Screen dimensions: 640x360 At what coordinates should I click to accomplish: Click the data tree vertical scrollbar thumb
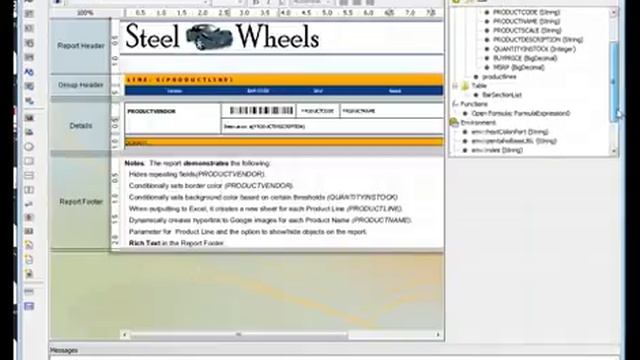coord(614,82)
